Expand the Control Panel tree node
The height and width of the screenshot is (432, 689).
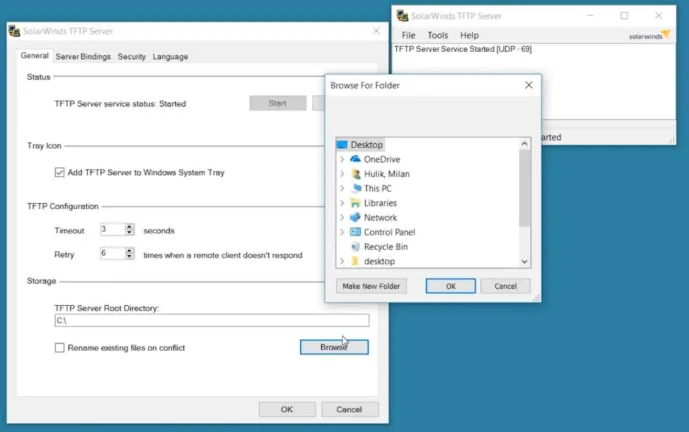(x=342, y=232)
